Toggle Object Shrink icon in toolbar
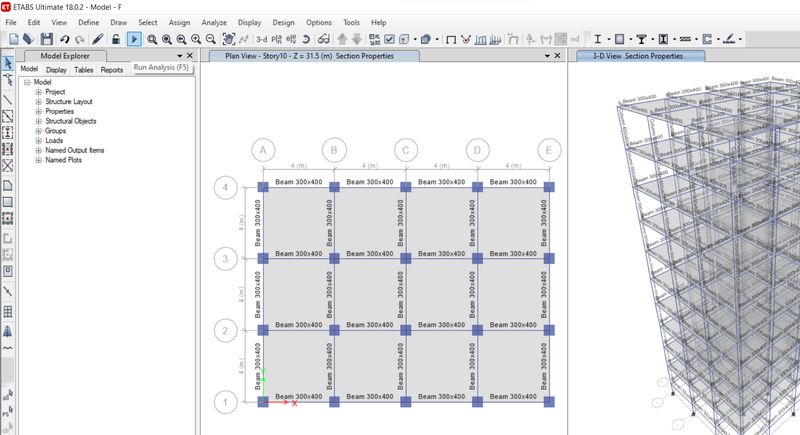 [x=374, y=39]
